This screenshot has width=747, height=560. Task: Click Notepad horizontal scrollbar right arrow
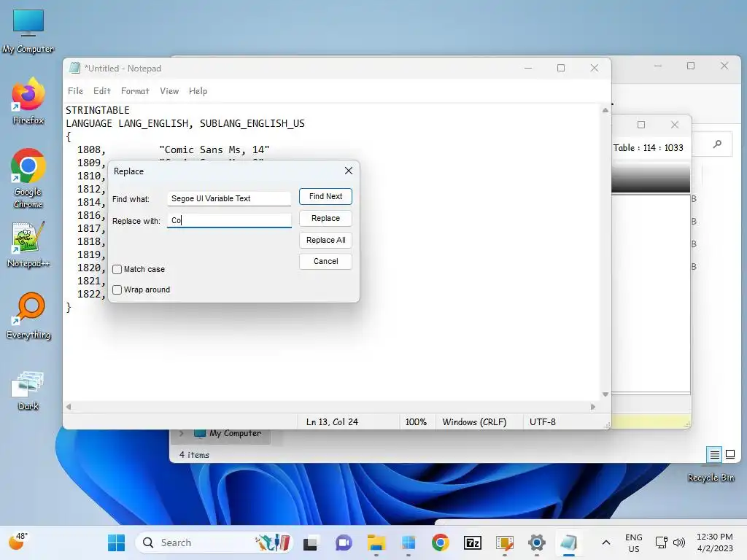point(593,407)
